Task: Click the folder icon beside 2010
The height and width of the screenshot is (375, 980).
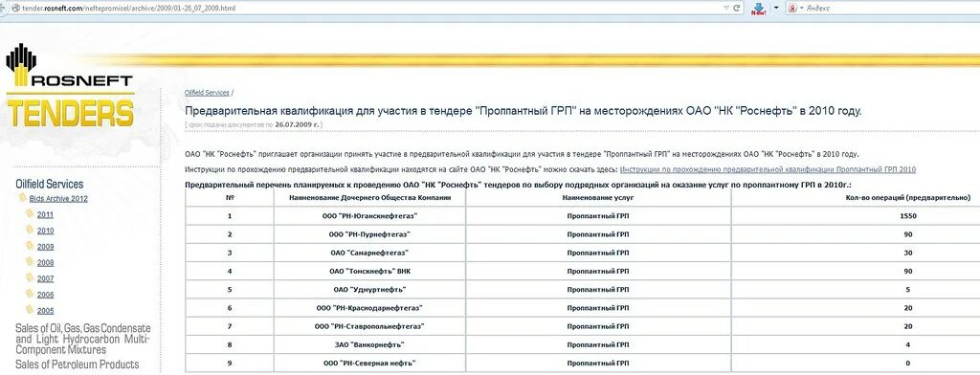Action: pyautogui.click(x=30, y=230)
